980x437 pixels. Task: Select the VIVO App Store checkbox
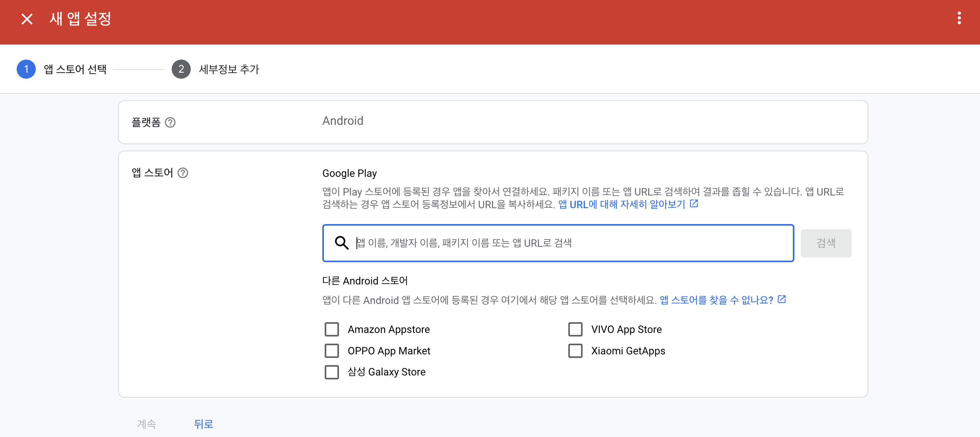click(575, 329)
